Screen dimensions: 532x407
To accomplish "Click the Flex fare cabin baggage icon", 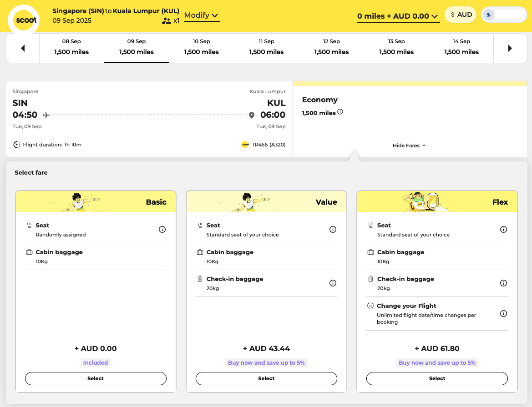I will [371, 252].
